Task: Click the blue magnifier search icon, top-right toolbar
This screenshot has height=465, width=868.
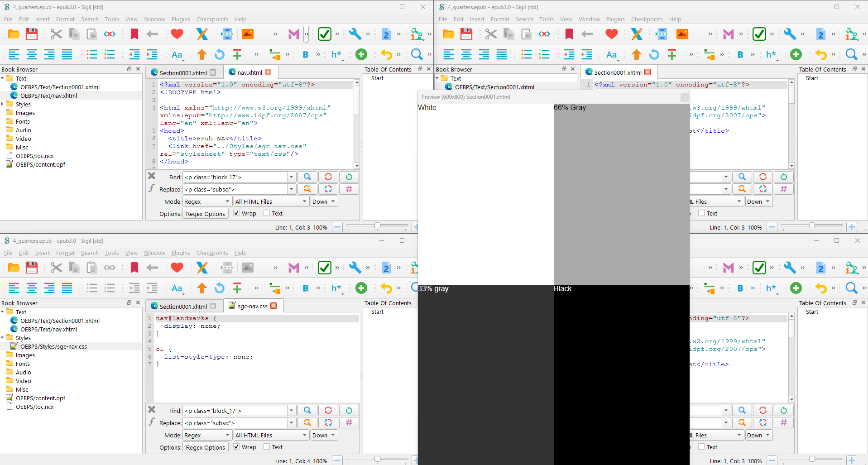Action: coord(851,55)
